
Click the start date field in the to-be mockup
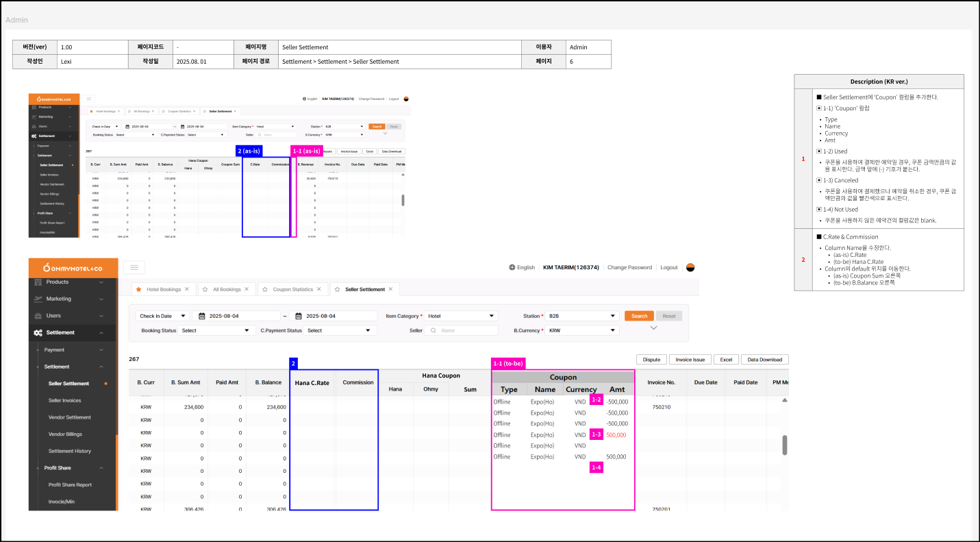pos(236,316)
